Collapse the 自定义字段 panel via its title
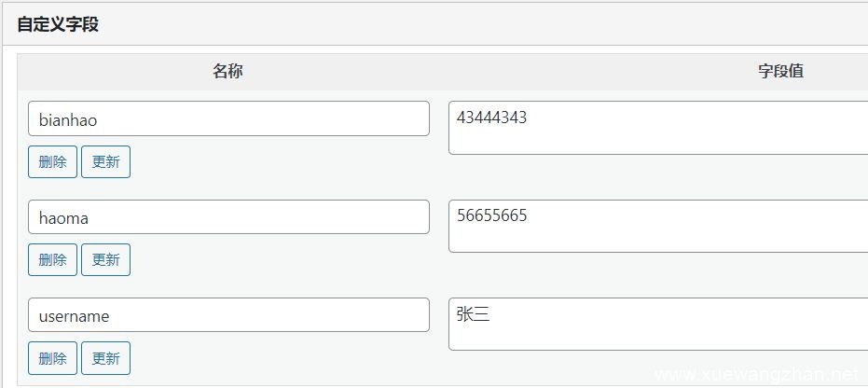868x388 pixels. point(58,24)
